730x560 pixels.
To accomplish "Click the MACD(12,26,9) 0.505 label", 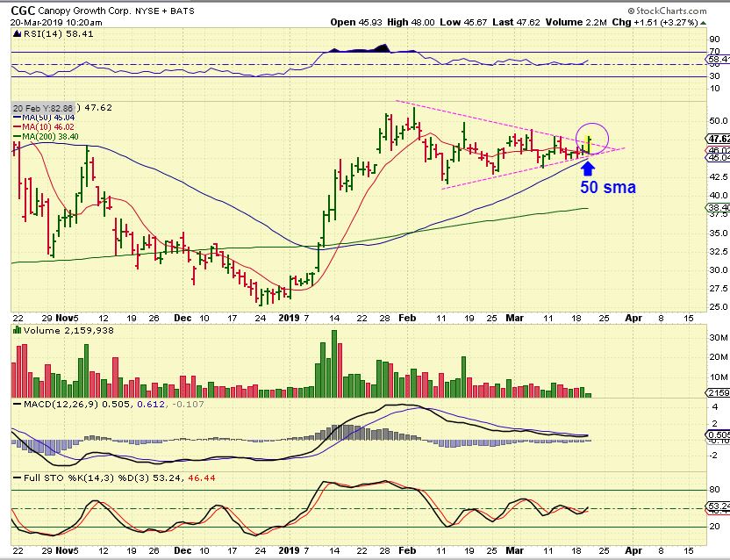I will tap(77, 404).
